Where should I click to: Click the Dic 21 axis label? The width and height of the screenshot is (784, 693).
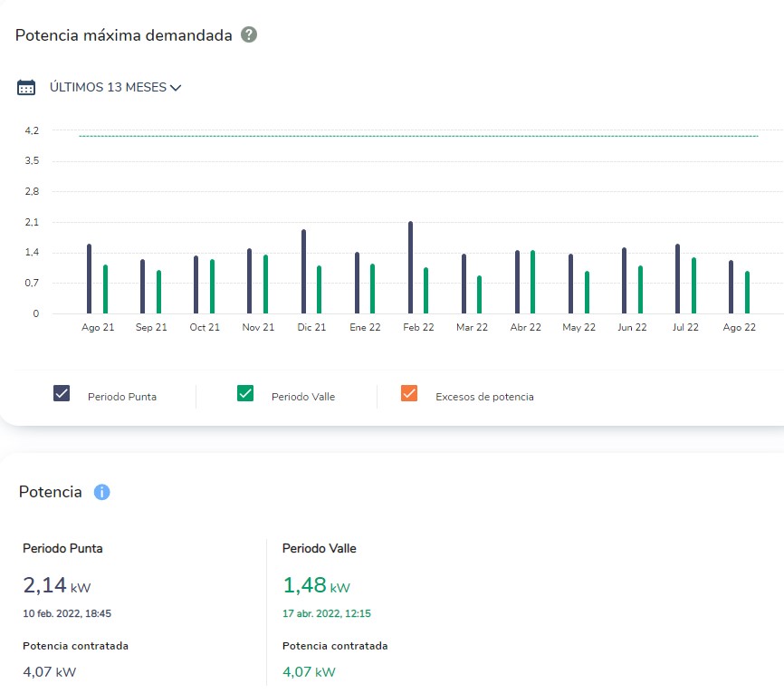coord(311,327)
